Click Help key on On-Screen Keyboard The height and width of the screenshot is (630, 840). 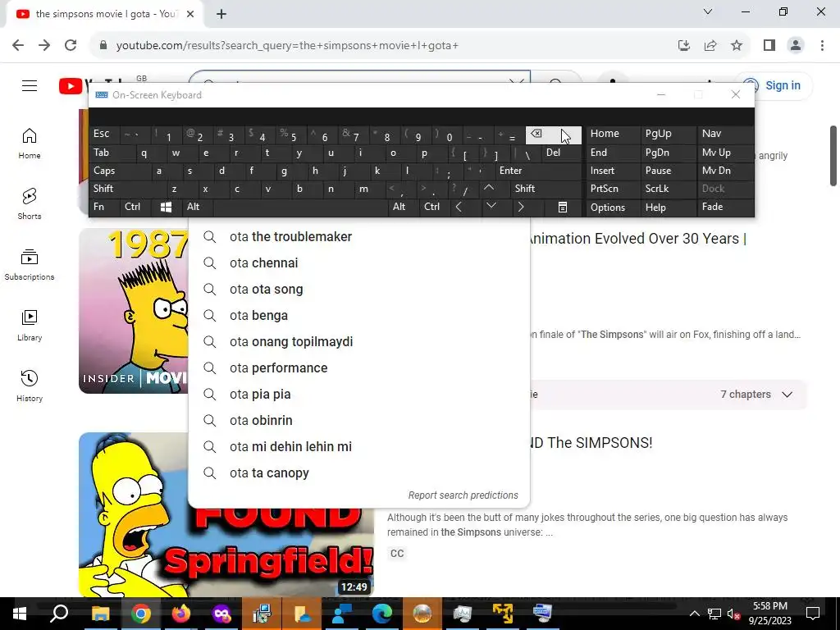click(x=668, y=208)
